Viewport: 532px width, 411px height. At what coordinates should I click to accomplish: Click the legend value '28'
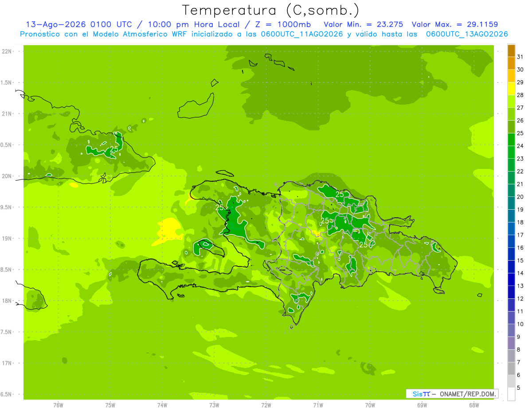point(520,95)
